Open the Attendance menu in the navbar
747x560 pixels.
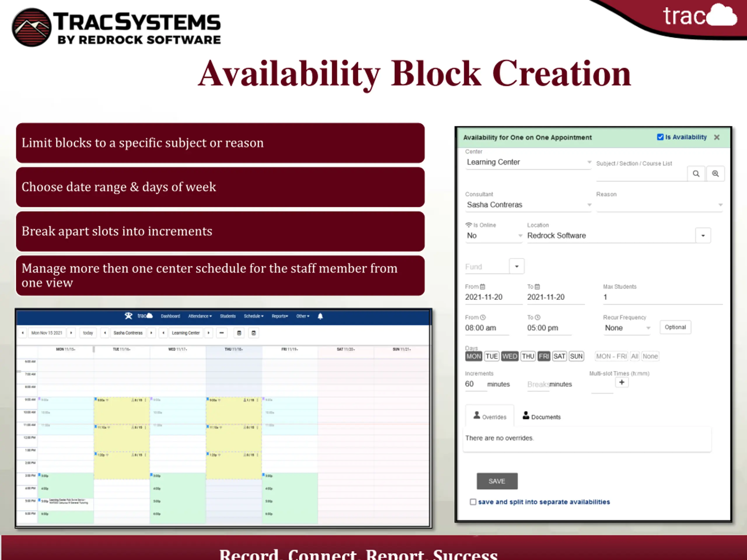coord(200,316)
